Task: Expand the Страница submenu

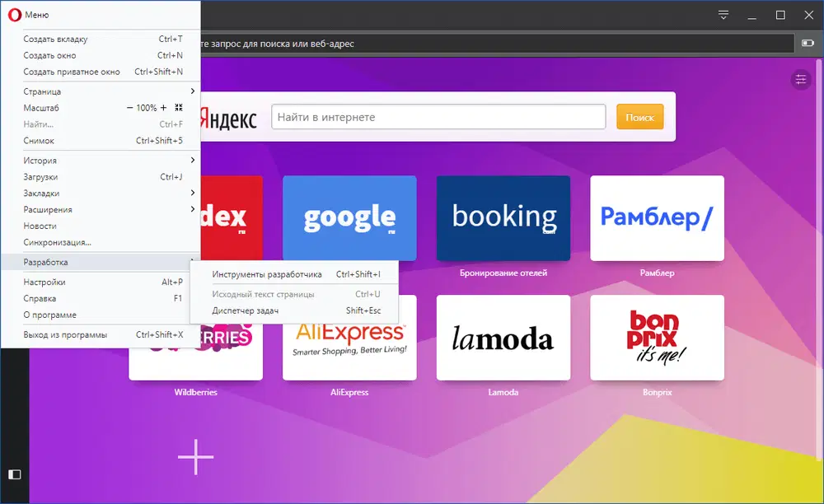Action: (101, 91)
